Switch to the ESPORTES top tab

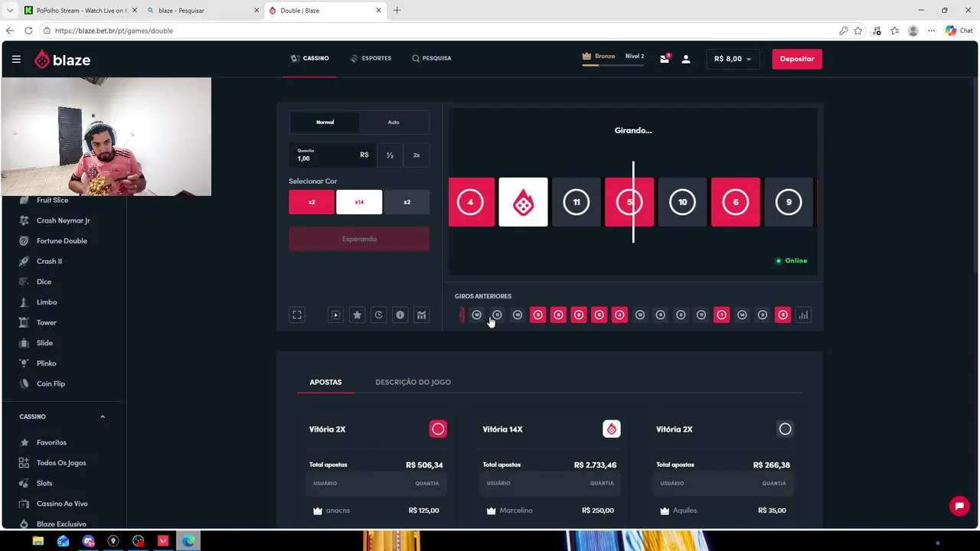click(x=371, y=58)
